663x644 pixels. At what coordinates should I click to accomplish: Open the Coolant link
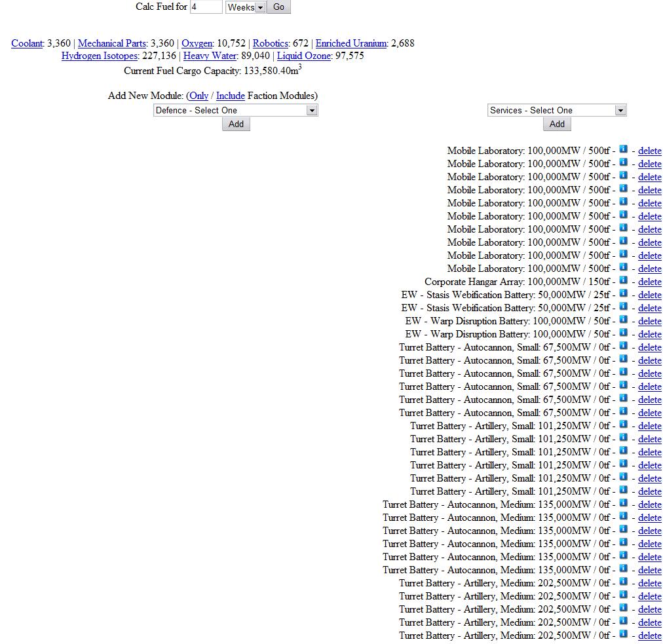coord(27,43)
